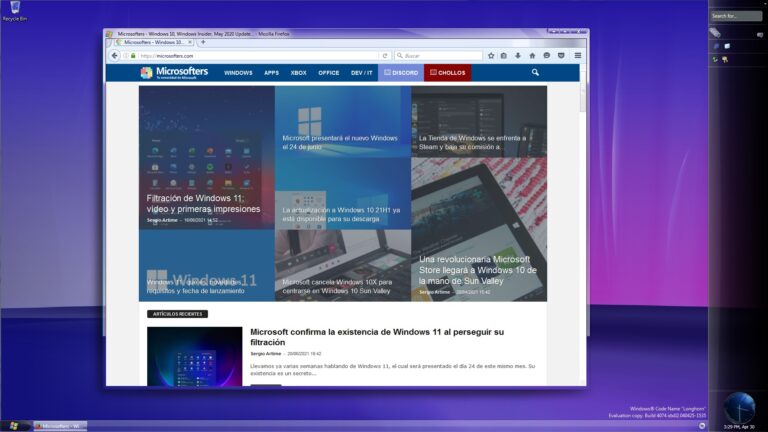The image size is (768, 432).
Task: Click Sergio Artime author under recent article
Action: click(265, 354)
